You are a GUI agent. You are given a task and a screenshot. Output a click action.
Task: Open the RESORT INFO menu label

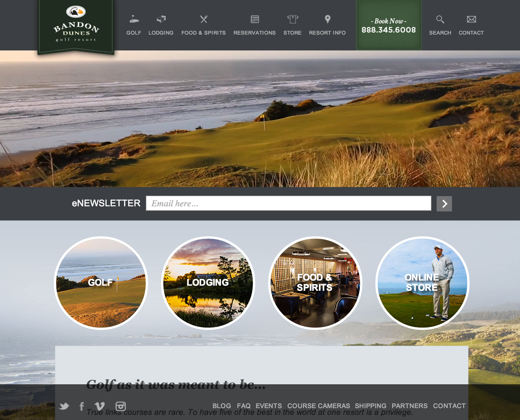coord(327,33)
